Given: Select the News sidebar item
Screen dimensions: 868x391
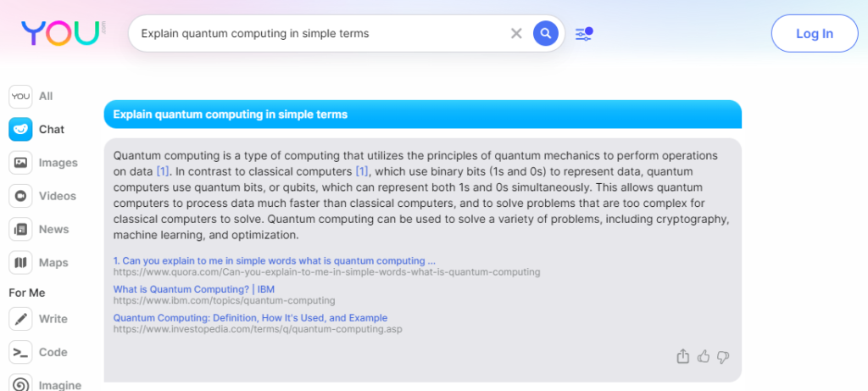Looking at the screenshot, I should click(x=39, y=229).
